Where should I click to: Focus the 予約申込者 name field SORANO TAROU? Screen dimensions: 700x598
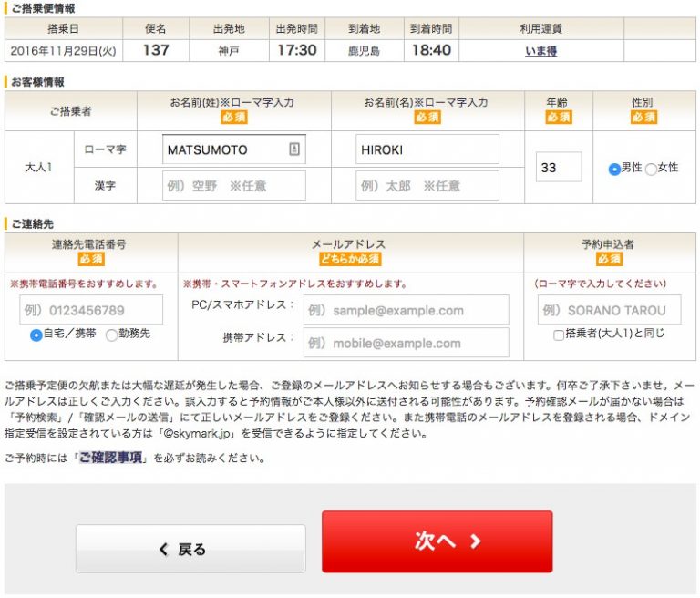[x=610, y=310]
